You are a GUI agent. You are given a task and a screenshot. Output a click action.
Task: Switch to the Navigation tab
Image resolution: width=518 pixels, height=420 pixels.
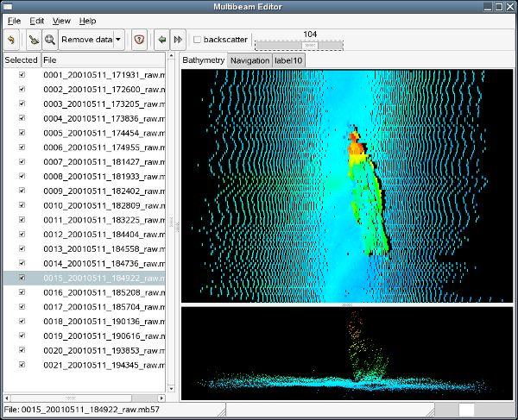point(250,60)
